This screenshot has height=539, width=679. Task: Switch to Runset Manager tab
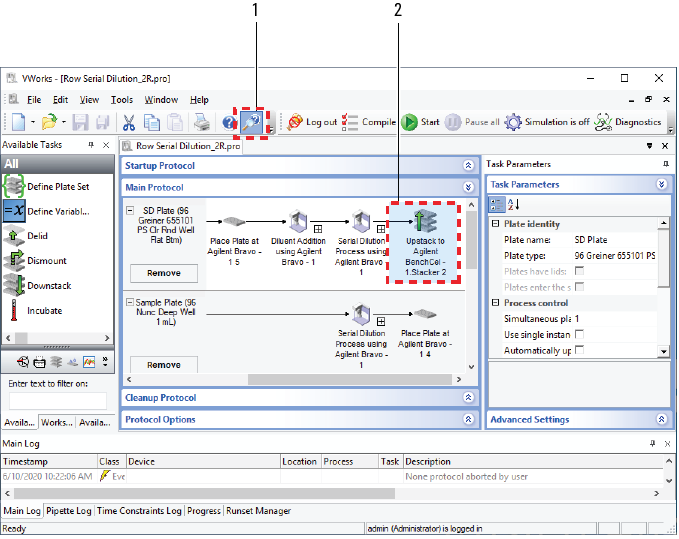click(258, 511)
